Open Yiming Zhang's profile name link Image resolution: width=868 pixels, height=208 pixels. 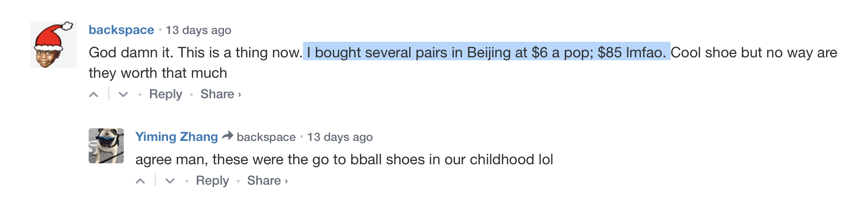pos(176,137)
